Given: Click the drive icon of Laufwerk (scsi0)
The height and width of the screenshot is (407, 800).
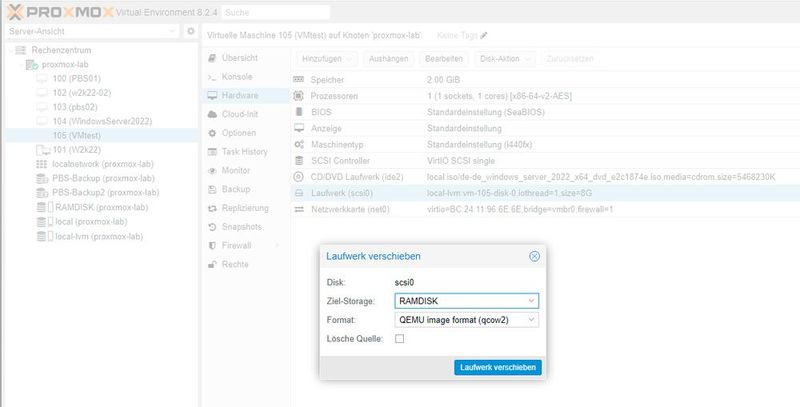Looking at the screenshot, I should (x=299, y=193).
